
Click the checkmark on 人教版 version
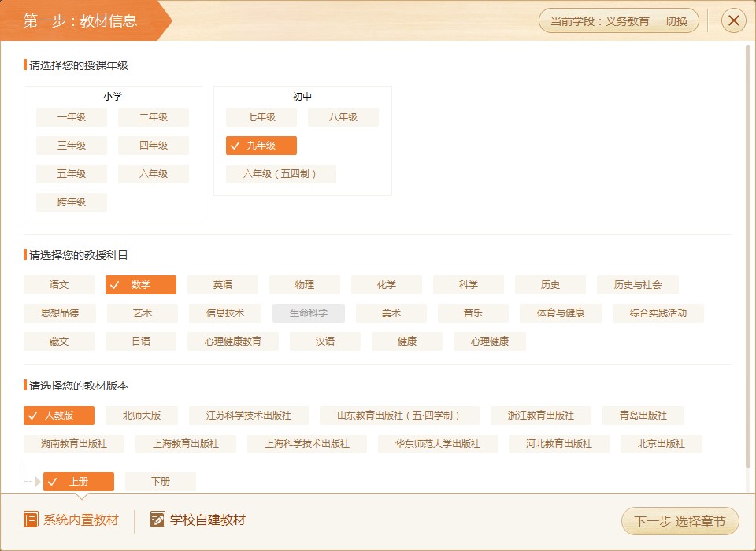[31, 415]
